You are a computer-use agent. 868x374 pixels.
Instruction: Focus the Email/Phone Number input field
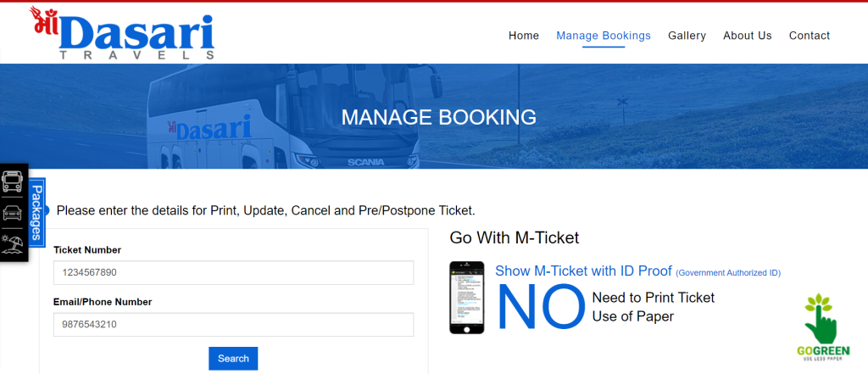(x=234, y=324)
